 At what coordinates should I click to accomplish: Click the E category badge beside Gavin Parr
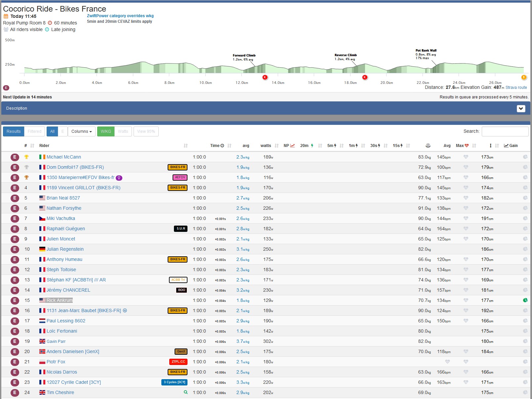point(15,342)
